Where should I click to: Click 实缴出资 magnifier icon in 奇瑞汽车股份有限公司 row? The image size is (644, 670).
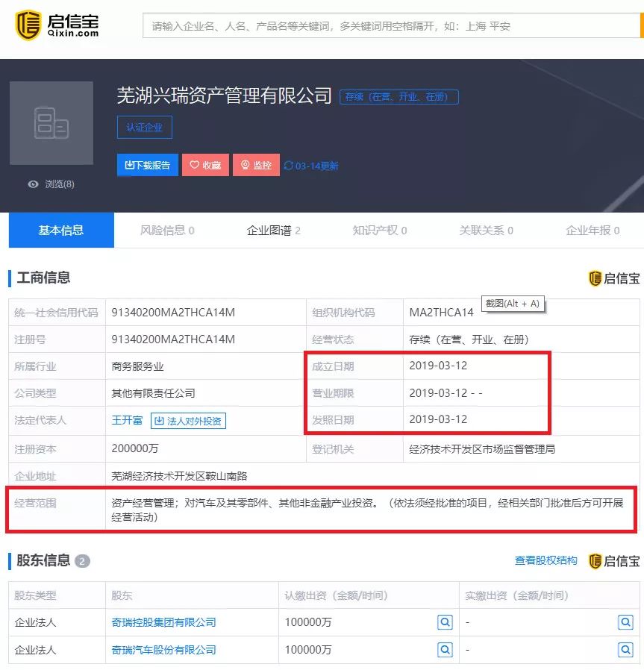625,651
